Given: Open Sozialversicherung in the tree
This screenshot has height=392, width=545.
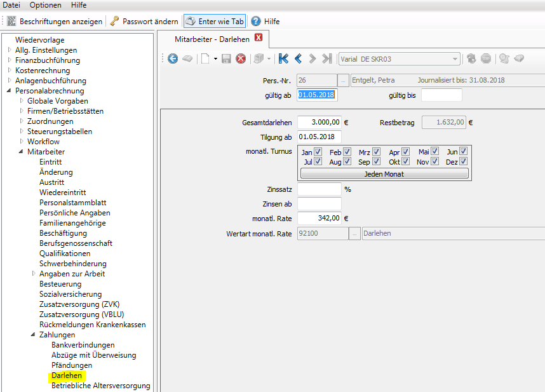Looking at the screenshot, I should [71, 294].
